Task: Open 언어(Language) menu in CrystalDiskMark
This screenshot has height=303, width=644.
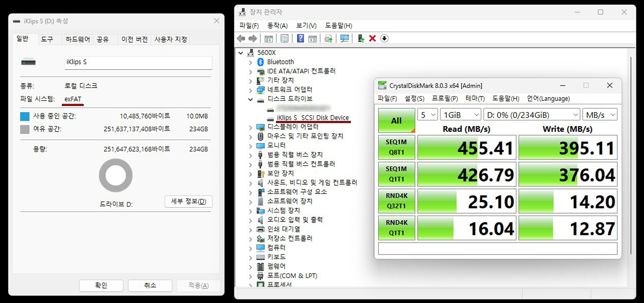Action: pyautogui.click(x=548, y=98)
